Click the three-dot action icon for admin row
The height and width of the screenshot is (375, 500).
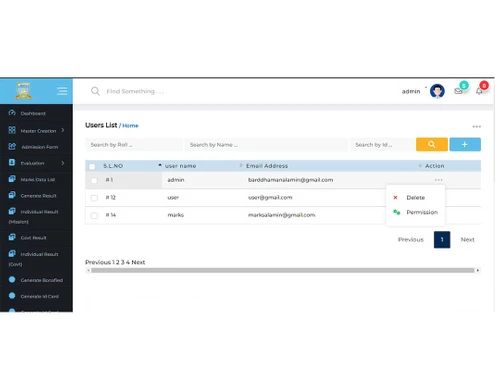(x=438, y=180)
